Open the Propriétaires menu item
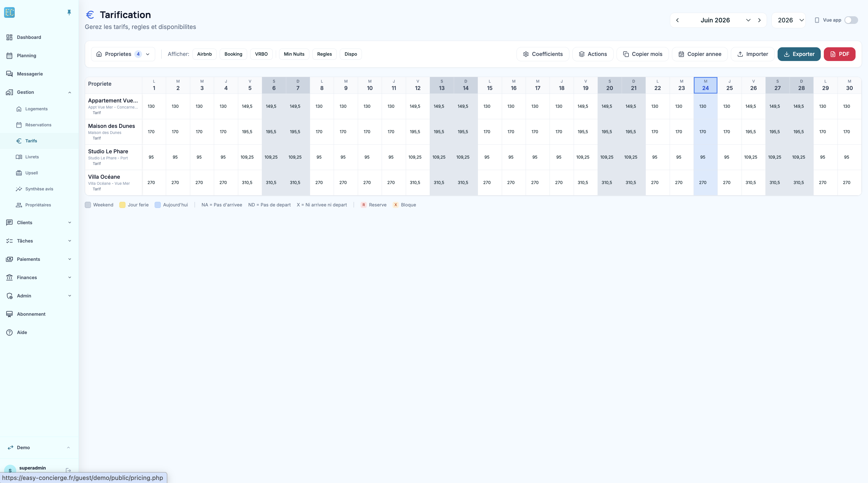This screenshot has height=483, width=868. (39, 205)
